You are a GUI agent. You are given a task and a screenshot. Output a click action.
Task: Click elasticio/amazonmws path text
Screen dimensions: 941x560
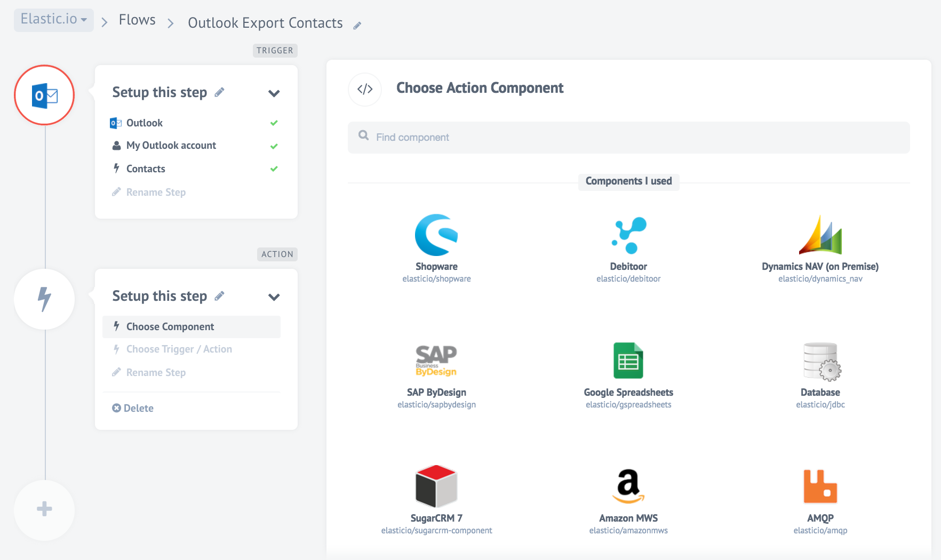(628, 531)
